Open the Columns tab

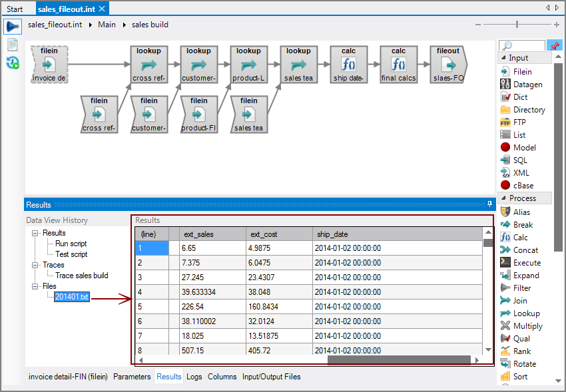coord(222,377)
